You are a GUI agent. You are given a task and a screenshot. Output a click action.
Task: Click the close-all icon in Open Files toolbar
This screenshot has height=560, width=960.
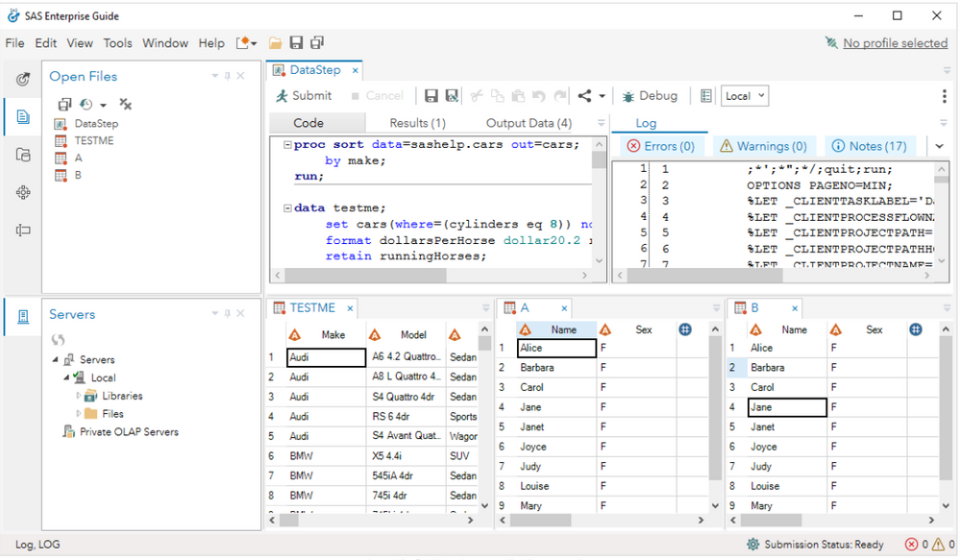(125, 104)
